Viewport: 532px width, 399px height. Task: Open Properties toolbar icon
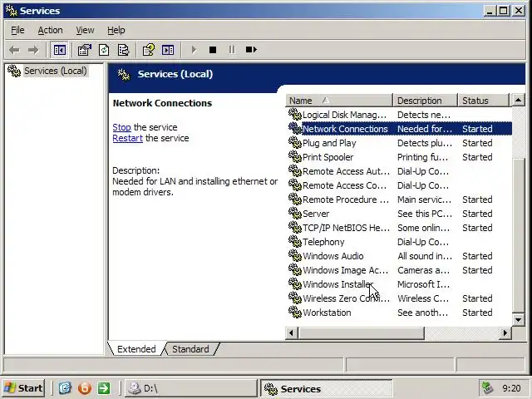click(85, 50)
